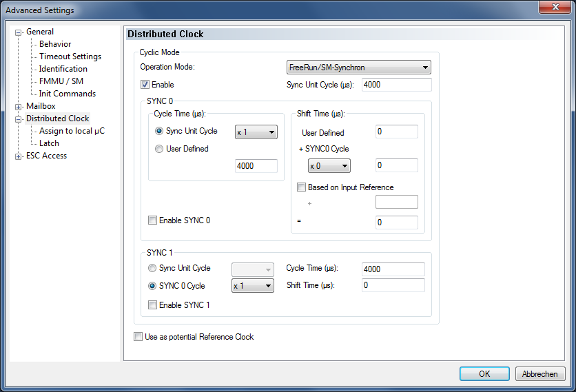Open Timeout Settings tree item
Viewport: 576px width, 392px height.
point(70,56)
